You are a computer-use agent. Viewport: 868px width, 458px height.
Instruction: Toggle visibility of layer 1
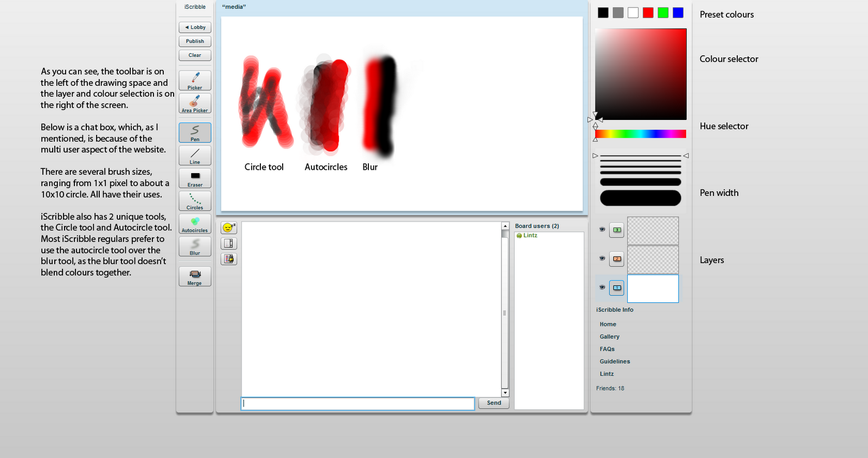coord(602,287)
